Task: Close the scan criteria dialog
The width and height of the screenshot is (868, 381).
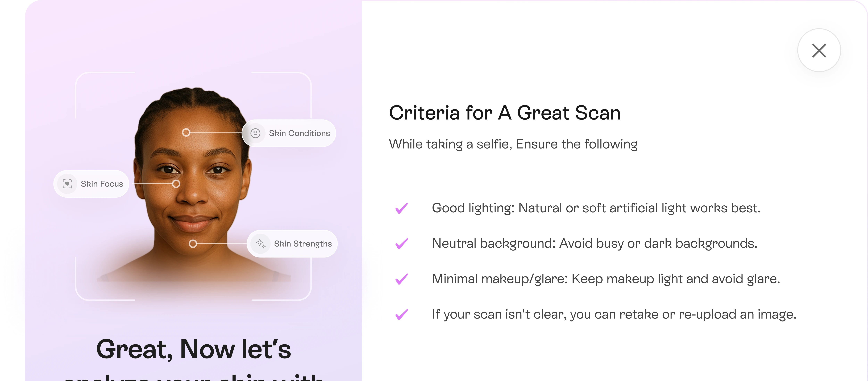Action: point(819,50)
